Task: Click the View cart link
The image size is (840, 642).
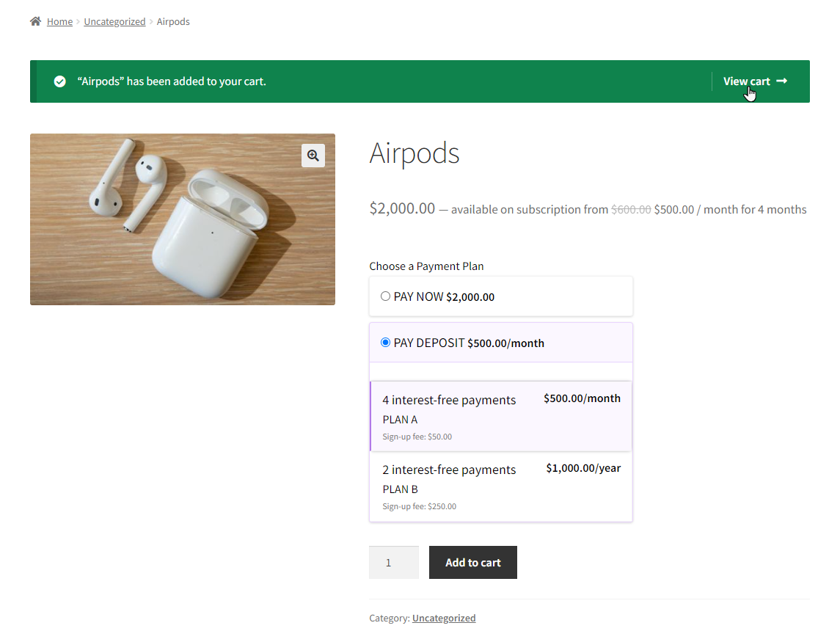Action: [x=755, y=81]
